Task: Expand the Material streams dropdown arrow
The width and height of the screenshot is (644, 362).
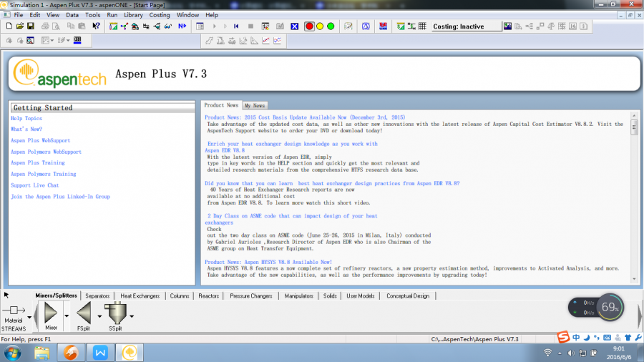Action: pyautogui.click(x=29, y=317)
